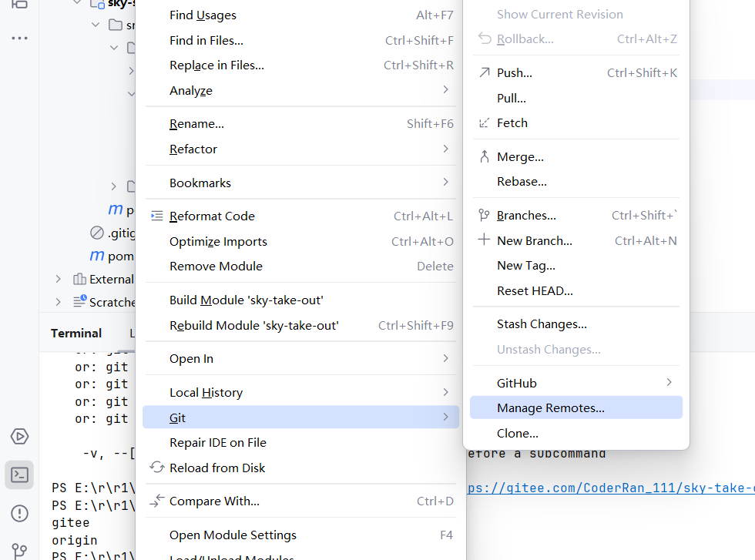Click the Compare With arrow icon
This screenshot has height=560, width=755.
point(157,501)
